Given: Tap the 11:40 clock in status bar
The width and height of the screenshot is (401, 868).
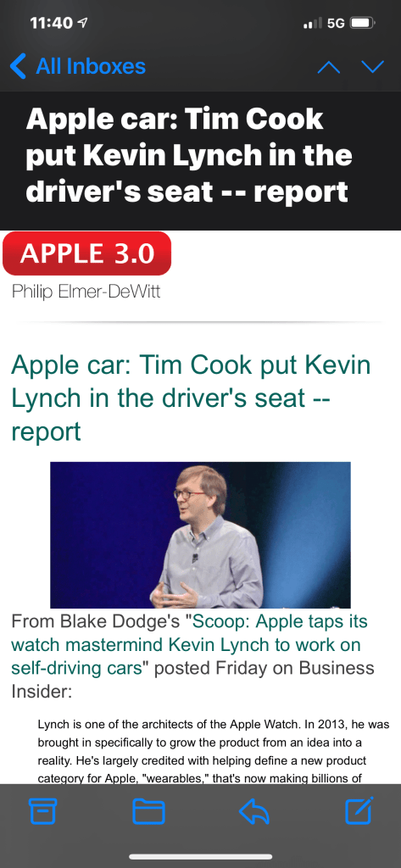Looking at the screenshot, I should pyautogui.click(x=52, y=23).
